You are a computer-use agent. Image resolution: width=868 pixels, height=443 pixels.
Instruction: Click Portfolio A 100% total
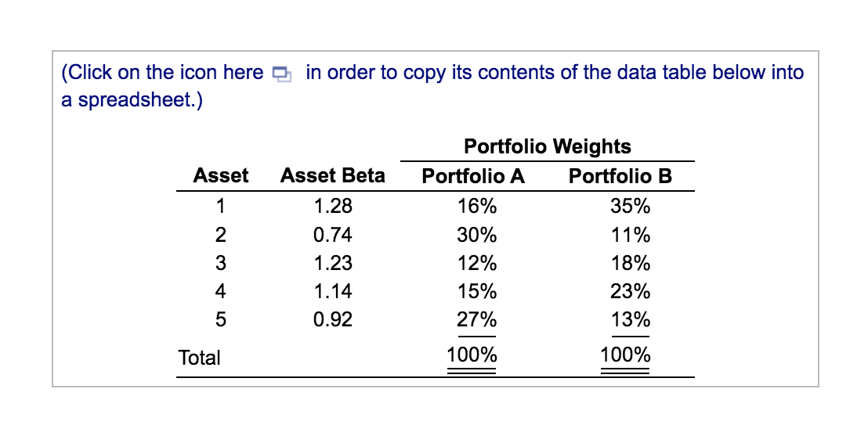(x=472, y=355)
